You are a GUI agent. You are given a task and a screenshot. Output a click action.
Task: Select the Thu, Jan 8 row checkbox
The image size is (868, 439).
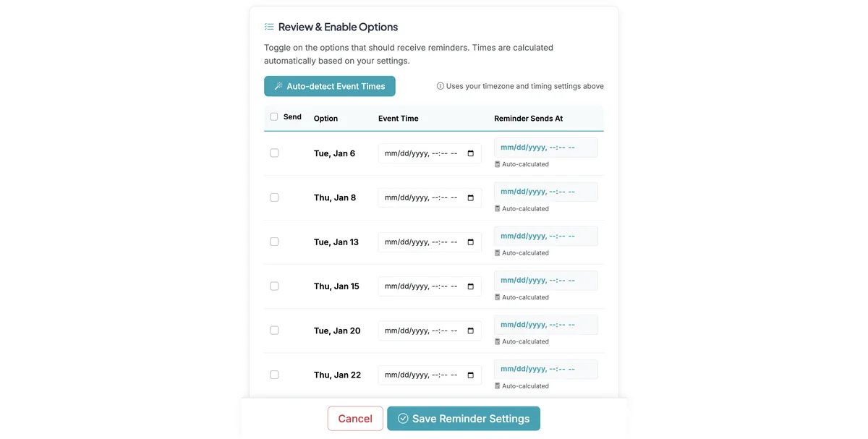(x=274, y=197)
